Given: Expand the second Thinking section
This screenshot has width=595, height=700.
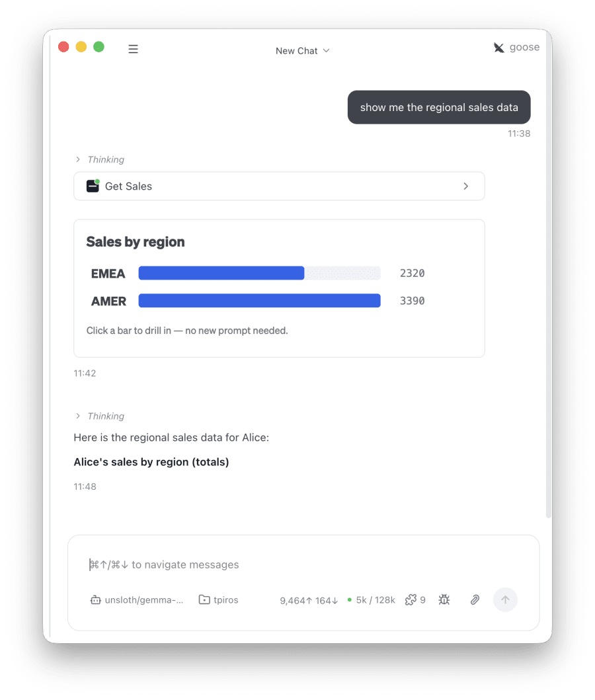Looking at the screenshot, I should [100, 416].
